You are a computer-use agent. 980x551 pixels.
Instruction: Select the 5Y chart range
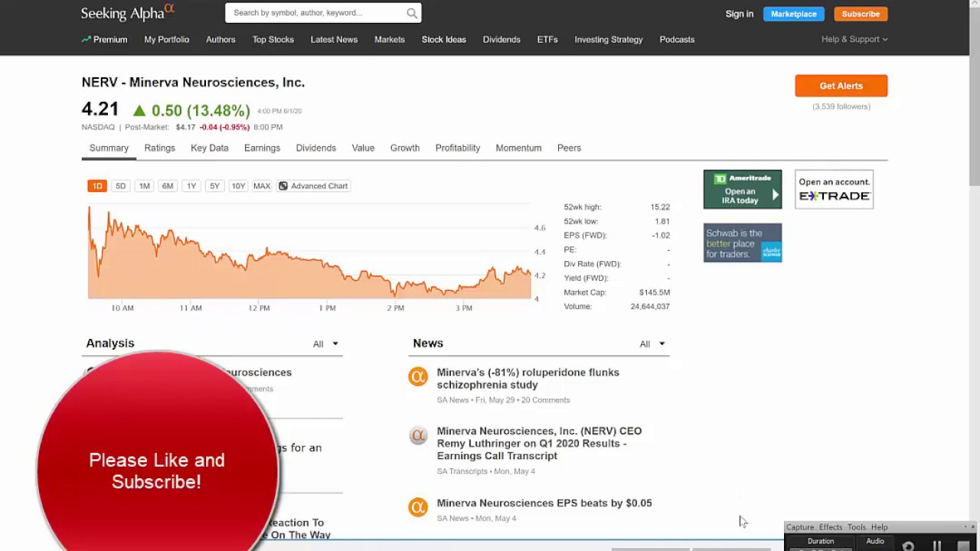click(x=214, y=186)
